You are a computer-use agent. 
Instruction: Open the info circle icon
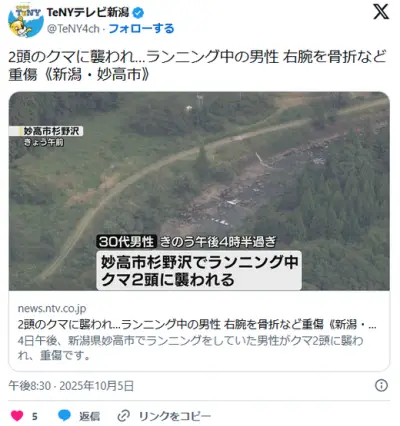click(x=381, y=385)
